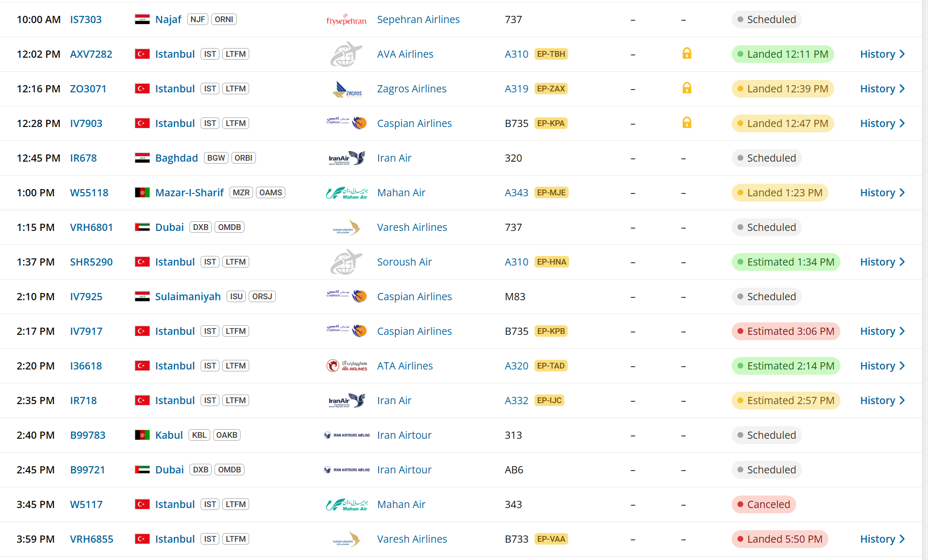Click registration tag EP-TAD
928x560 pixels.
point(551,366)
